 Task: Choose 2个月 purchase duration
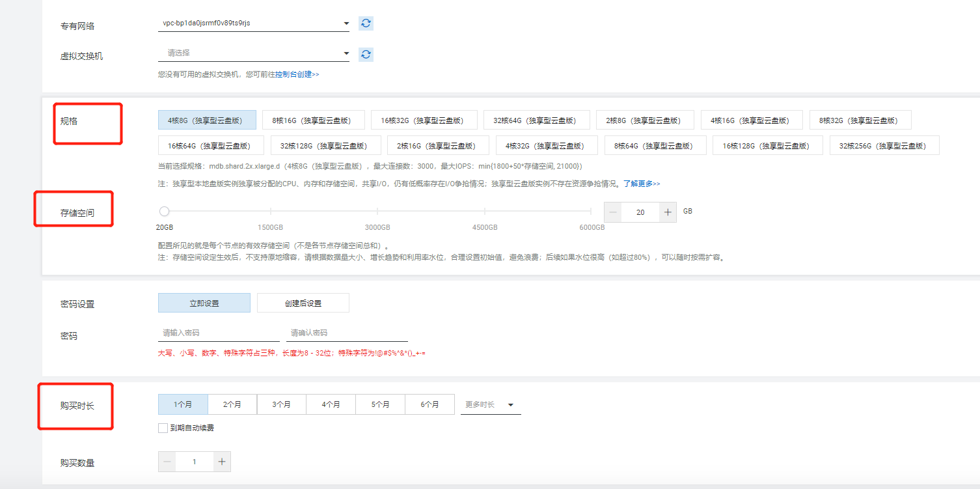(x=232, y=404)
